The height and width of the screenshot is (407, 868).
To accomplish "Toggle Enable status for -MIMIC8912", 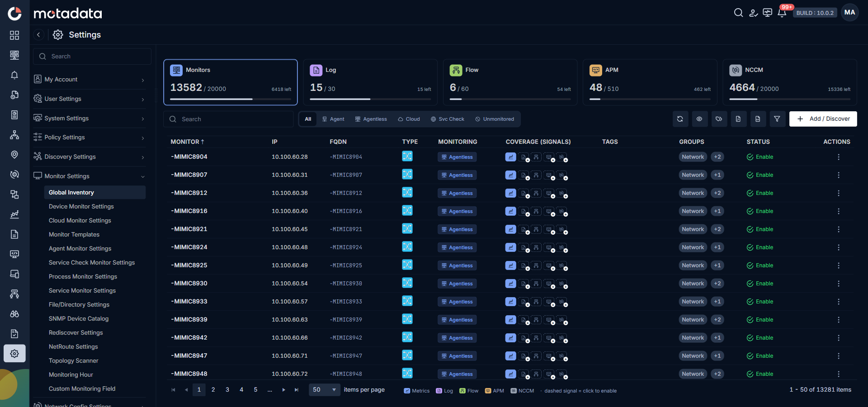I will pos(760,193).
